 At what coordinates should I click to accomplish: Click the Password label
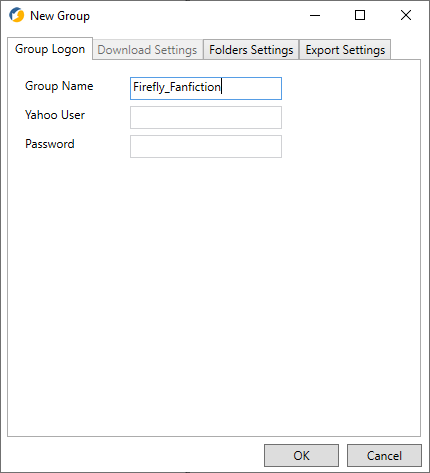(x=50, y=144)
